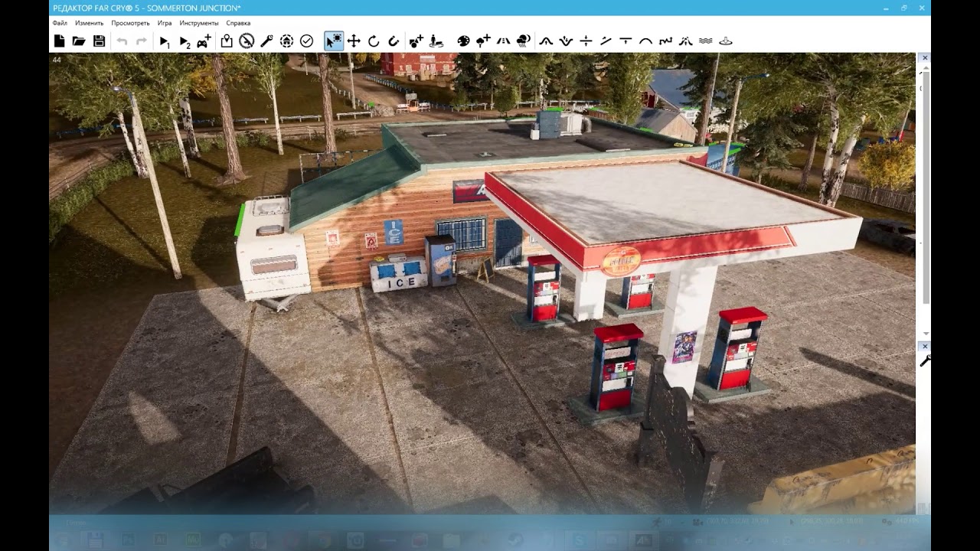Click the scroll-down arrow of upper right panel
The width and height of the screenshot is (980, 551).
926,334
